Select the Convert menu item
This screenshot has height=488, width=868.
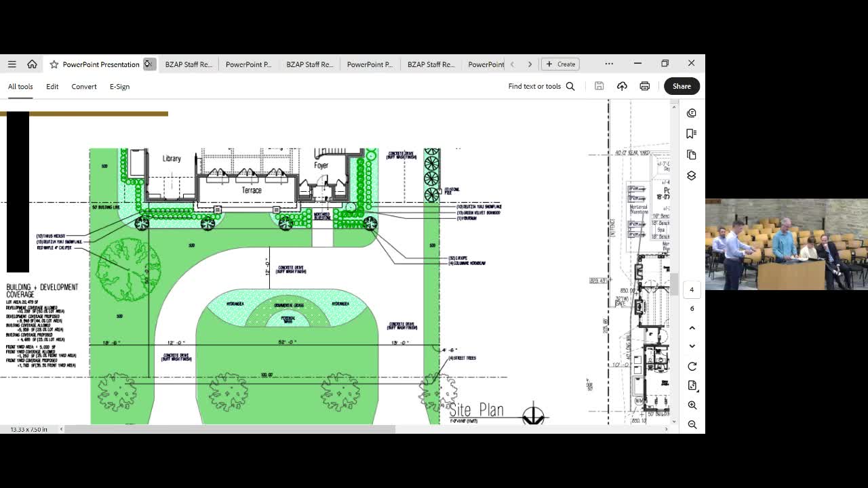84,87
